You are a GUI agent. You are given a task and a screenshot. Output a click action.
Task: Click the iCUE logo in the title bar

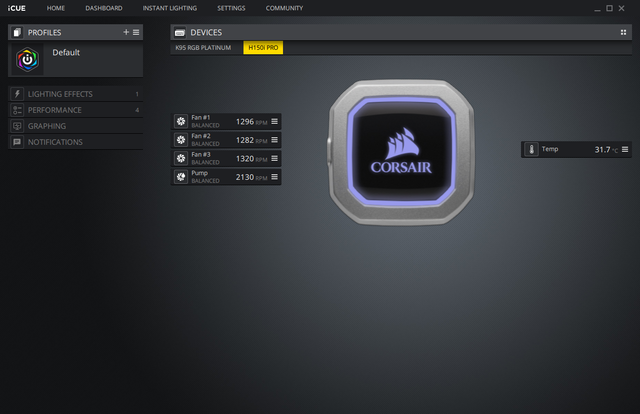click(16, 8)
